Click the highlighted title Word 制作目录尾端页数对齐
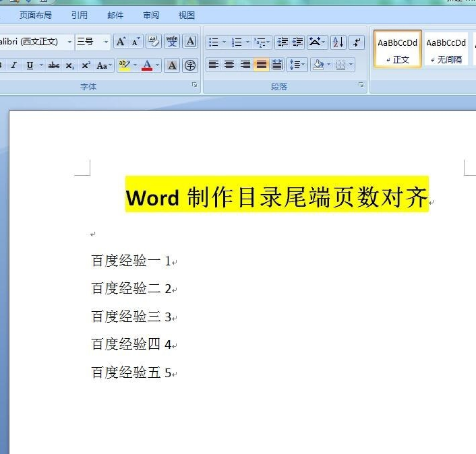 pyautogui.click(x=277, y=197)
